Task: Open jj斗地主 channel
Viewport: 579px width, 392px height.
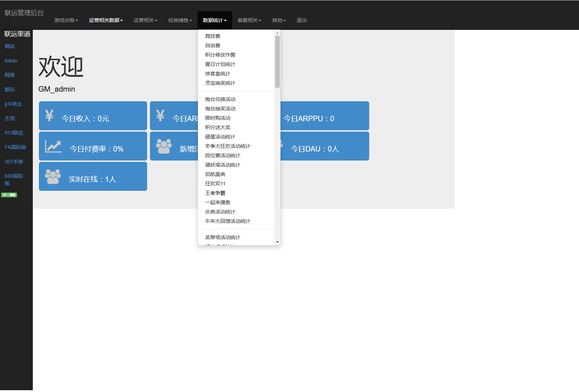Action: click(13, 104)
